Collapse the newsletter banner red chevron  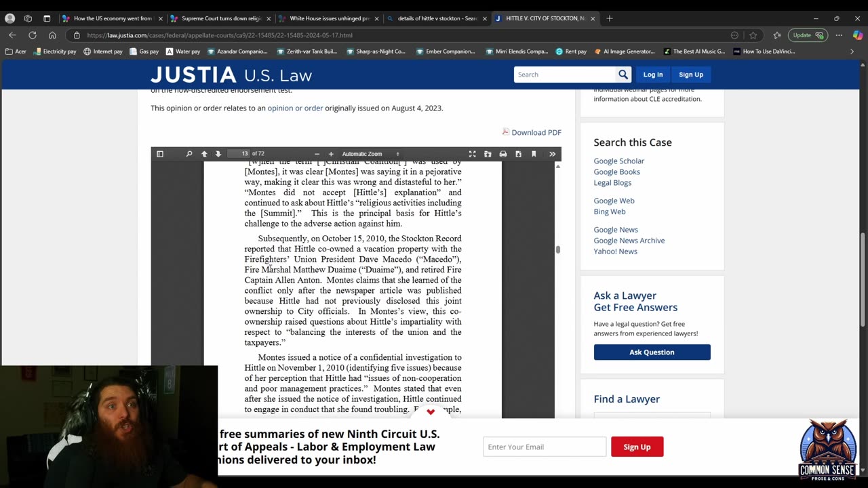(431, 411)
